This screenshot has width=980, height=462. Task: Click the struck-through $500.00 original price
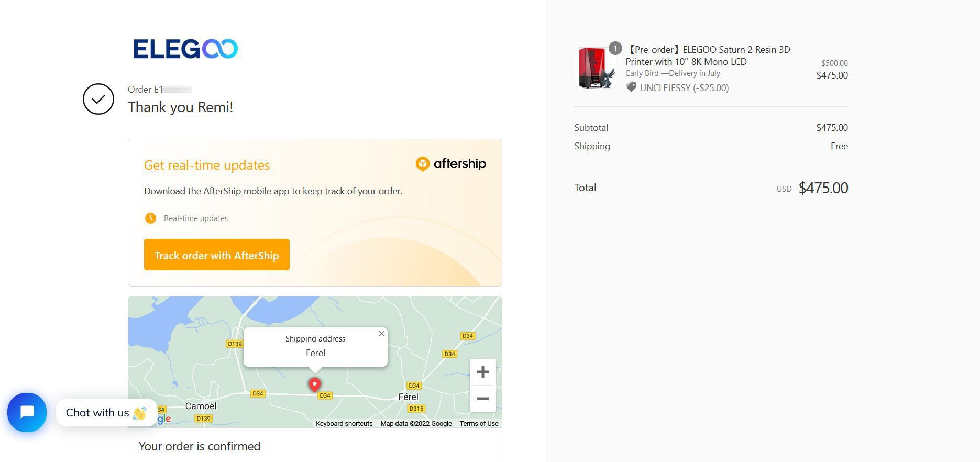click(834, 63)
